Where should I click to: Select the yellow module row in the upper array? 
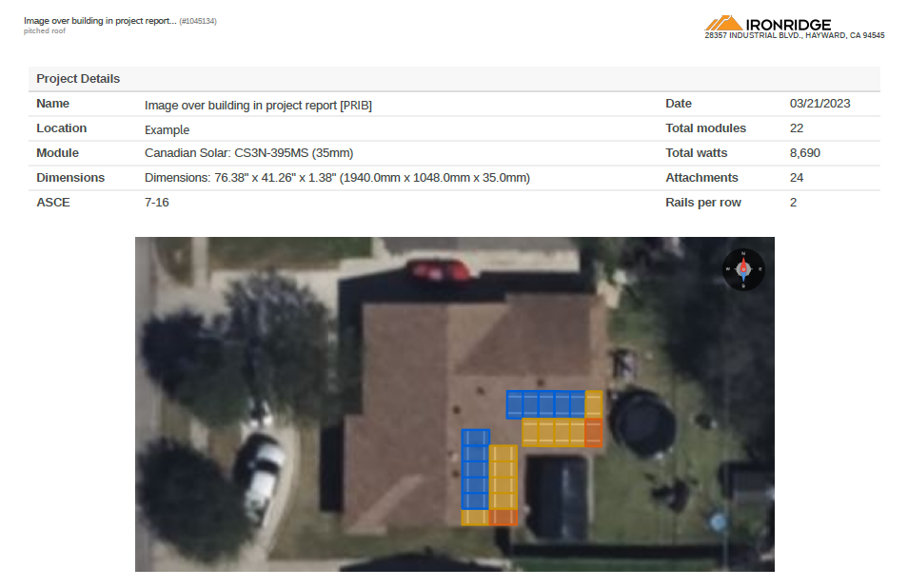click(x=552, y=433)
